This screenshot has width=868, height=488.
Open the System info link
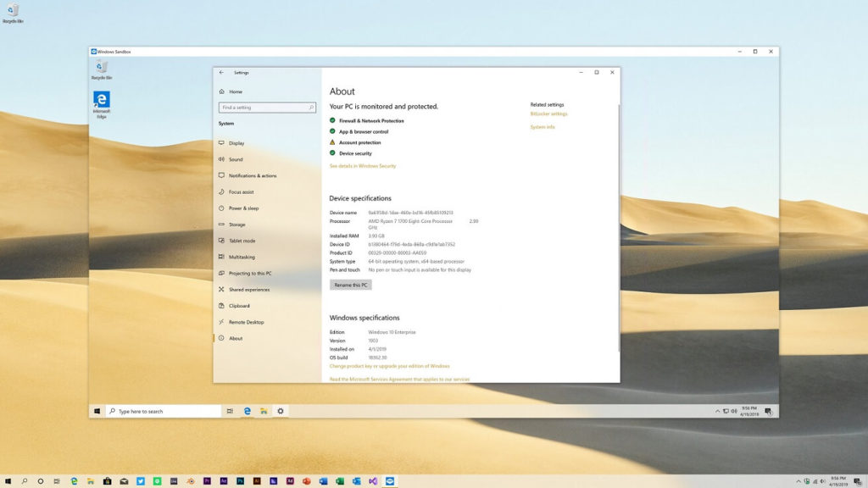tap(541, 126)
